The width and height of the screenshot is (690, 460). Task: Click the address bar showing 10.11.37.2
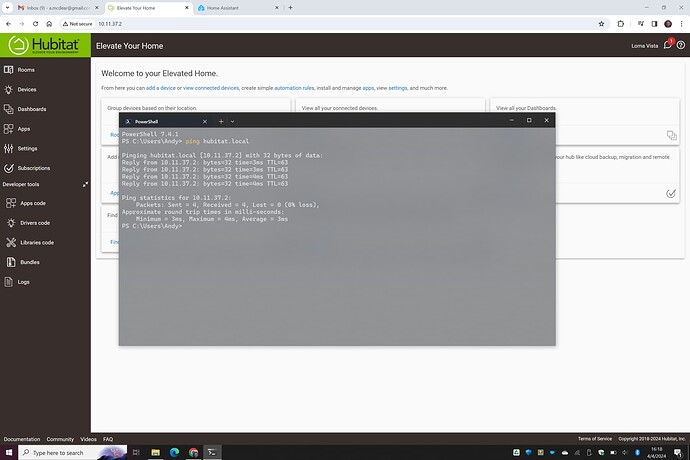[110, 24]
